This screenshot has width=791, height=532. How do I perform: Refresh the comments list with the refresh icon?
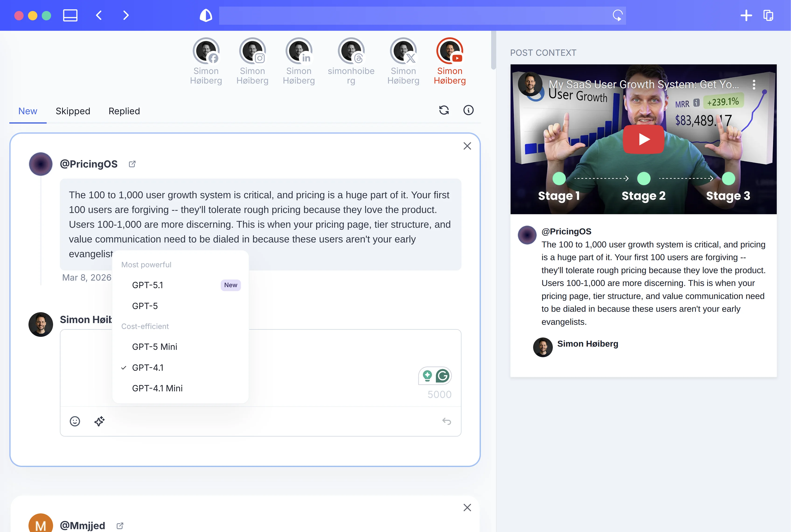(x=444, y=110)
